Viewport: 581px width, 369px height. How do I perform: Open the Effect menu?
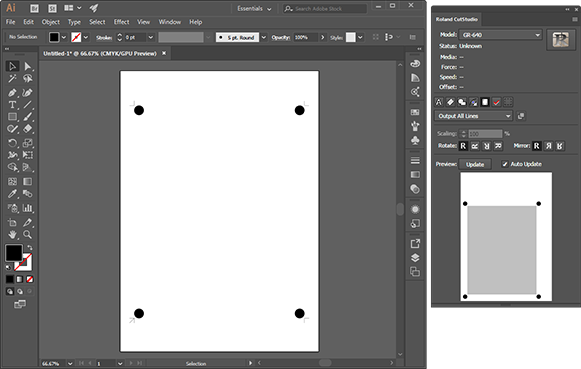122,22
